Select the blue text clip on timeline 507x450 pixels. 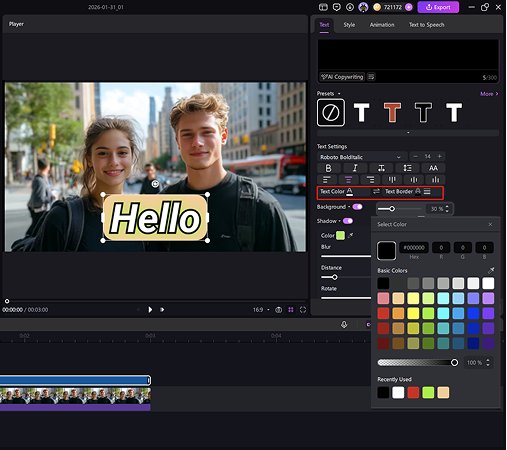(x=75, y=380)
